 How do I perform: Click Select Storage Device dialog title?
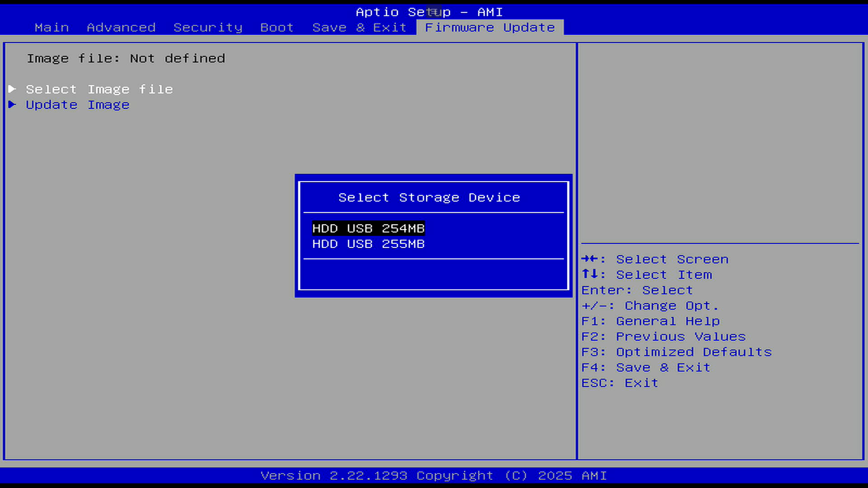click(x=429, y=197)
